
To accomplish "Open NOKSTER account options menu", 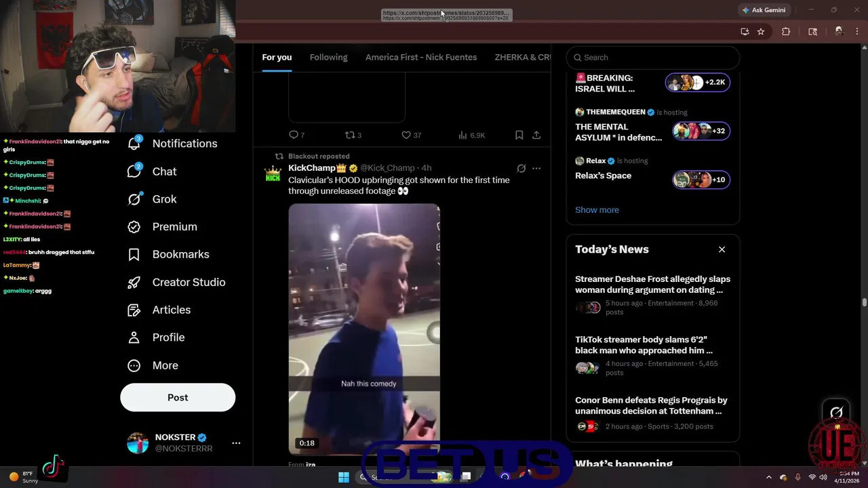I will (x=236, y=443).
